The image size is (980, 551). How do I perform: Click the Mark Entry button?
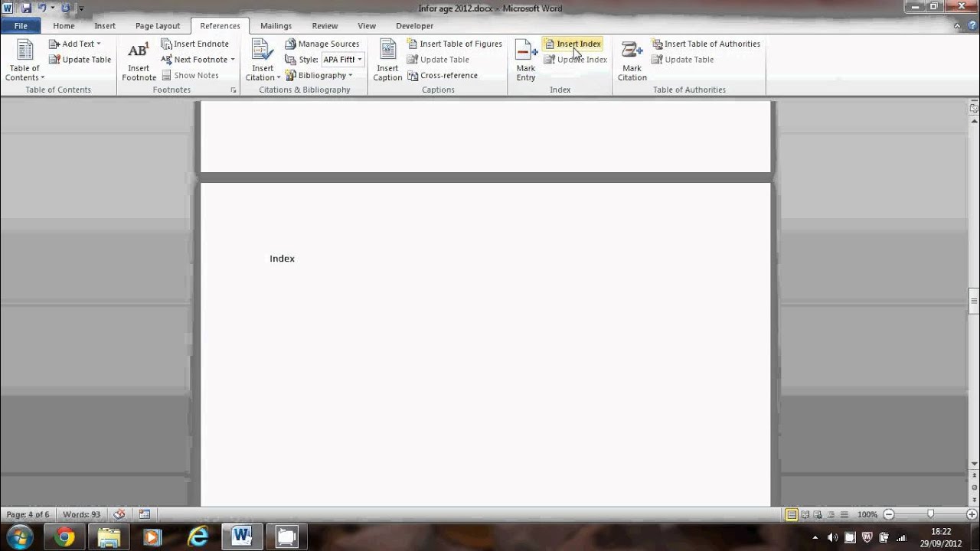526,60
